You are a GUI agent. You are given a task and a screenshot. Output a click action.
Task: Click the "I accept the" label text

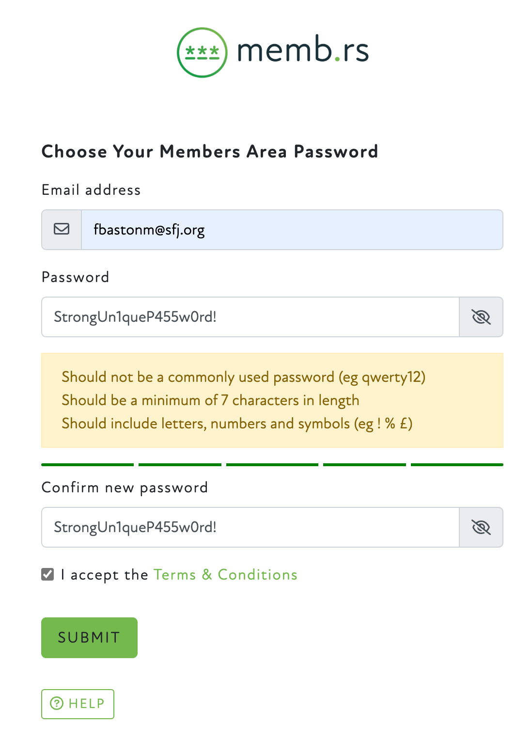point(105,574)
